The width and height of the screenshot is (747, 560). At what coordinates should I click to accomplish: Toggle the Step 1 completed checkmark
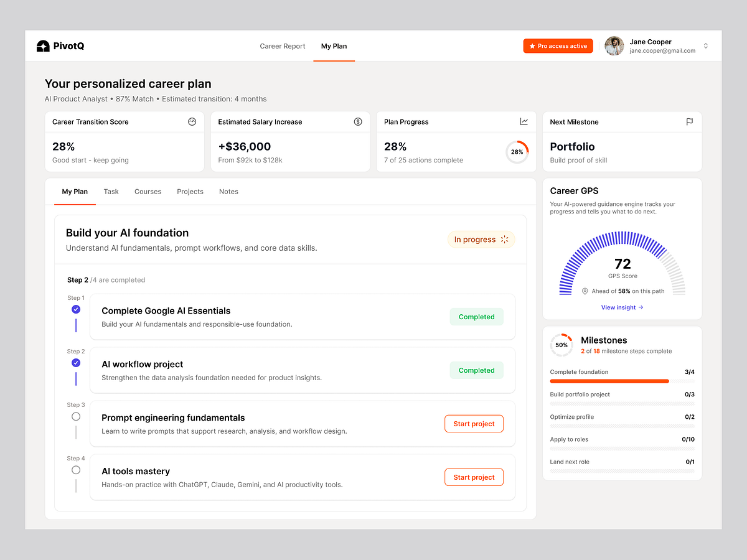coord(76,309)
